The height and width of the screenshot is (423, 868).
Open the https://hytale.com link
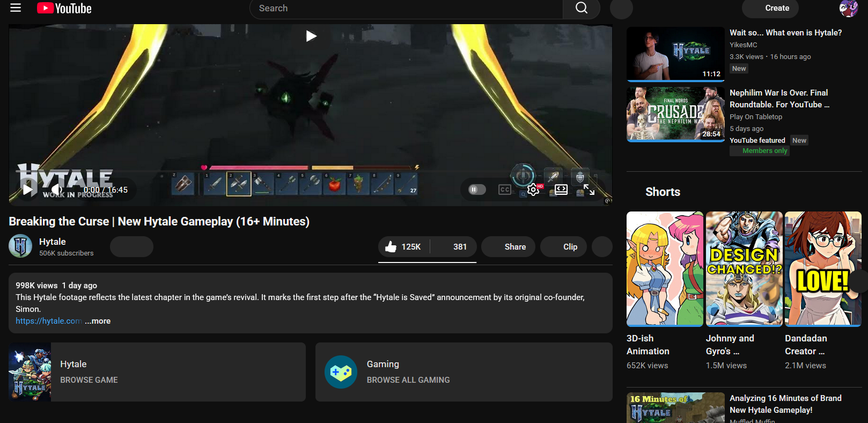pyautogui.click(x=49, y=321)
